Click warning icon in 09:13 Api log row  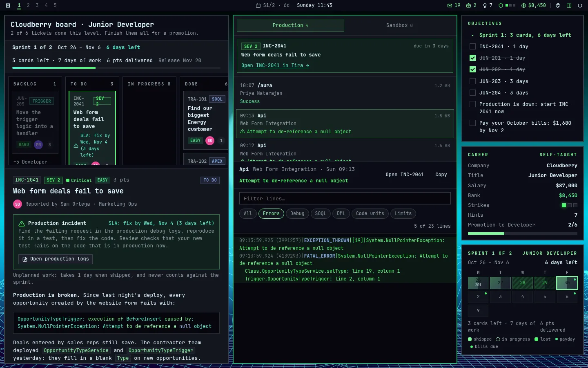(243, 132)
